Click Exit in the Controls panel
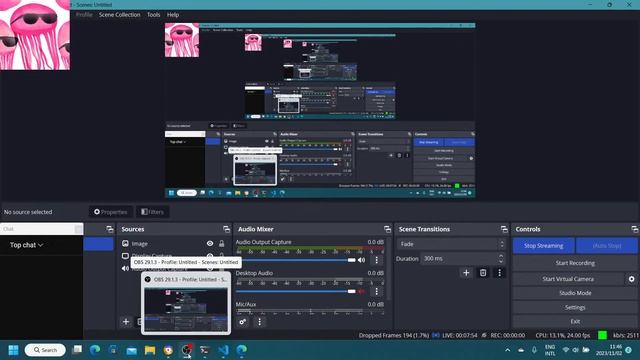Viewport: 640px width, 360px height. click(x=575, y=321)
